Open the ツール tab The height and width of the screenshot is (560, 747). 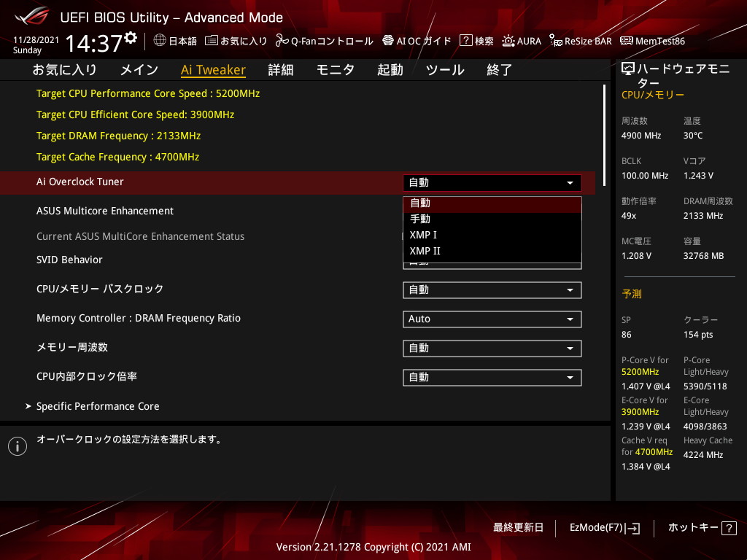pos(445,70)
